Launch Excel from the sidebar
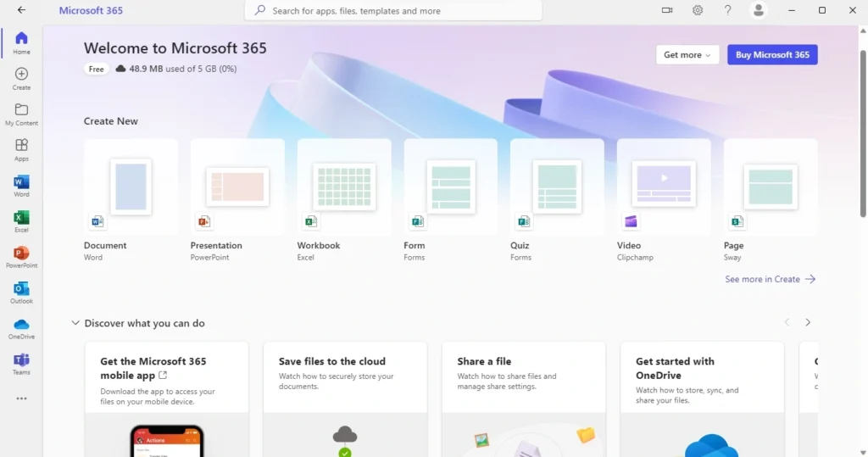 [21, 221]
